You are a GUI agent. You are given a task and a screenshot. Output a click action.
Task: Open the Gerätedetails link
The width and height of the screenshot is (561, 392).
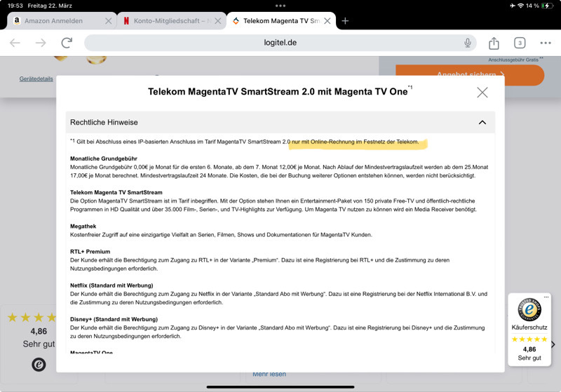[x=36, y=79]
